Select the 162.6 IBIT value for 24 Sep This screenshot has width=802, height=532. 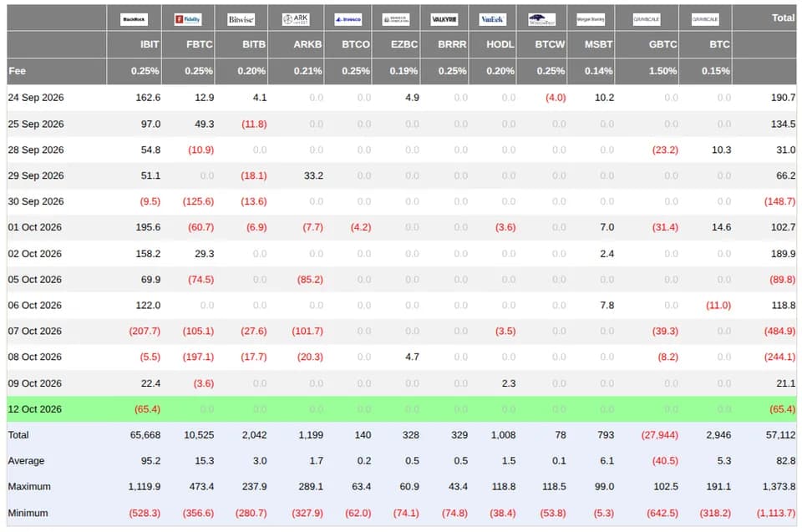[148, 98]
